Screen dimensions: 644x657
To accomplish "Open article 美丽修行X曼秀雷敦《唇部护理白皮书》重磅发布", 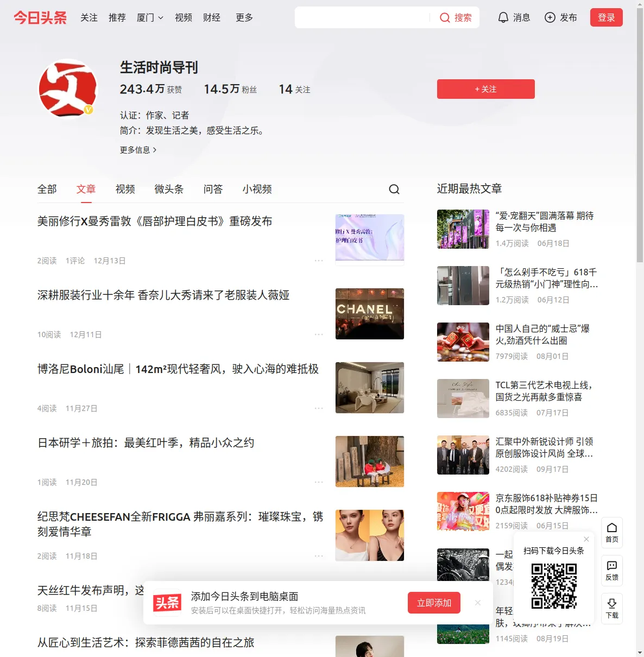I will point(155,222).
